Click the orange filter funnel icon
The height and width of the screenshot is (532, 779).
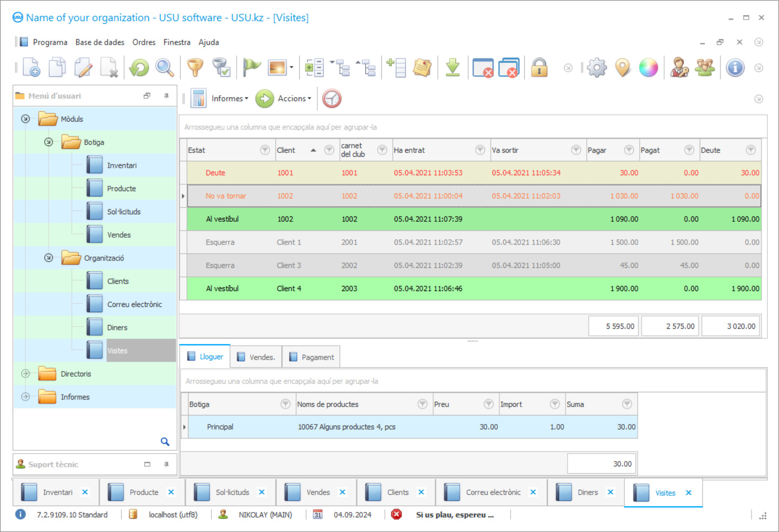coord(195,68)
